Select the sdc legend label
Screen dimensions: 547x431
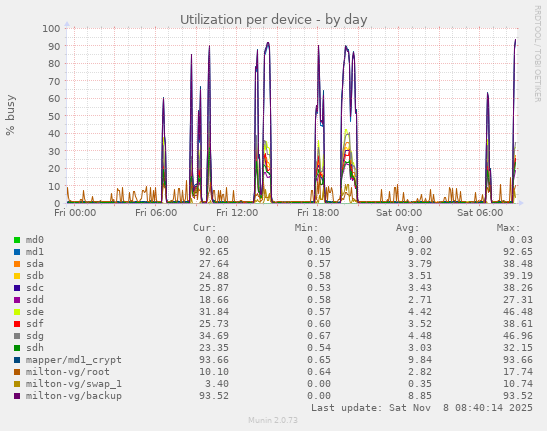click(35, 288)
